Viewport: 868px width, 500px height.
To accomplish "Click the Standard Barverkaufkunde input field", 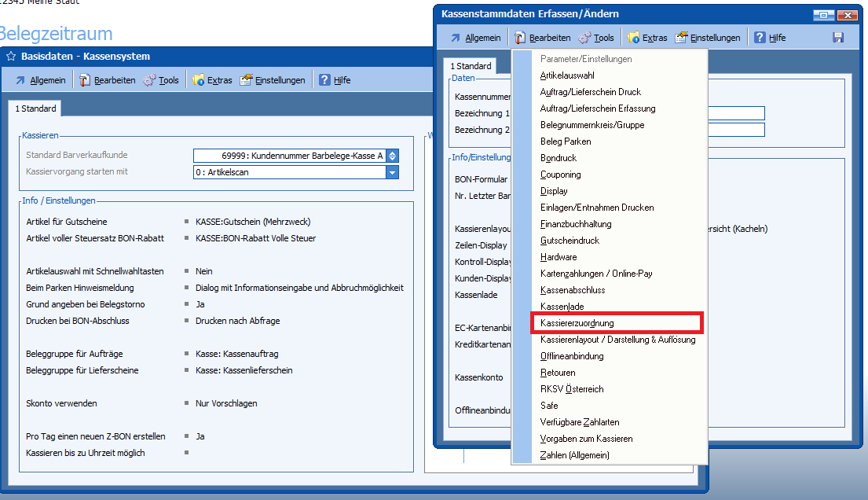I will 289,156.
